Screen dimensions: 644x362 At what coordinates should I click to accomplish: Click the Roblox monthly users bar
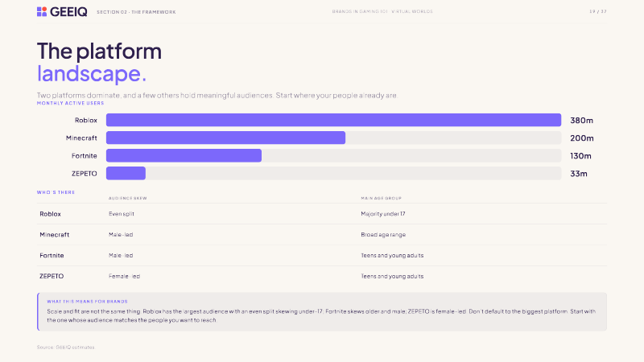333,120
